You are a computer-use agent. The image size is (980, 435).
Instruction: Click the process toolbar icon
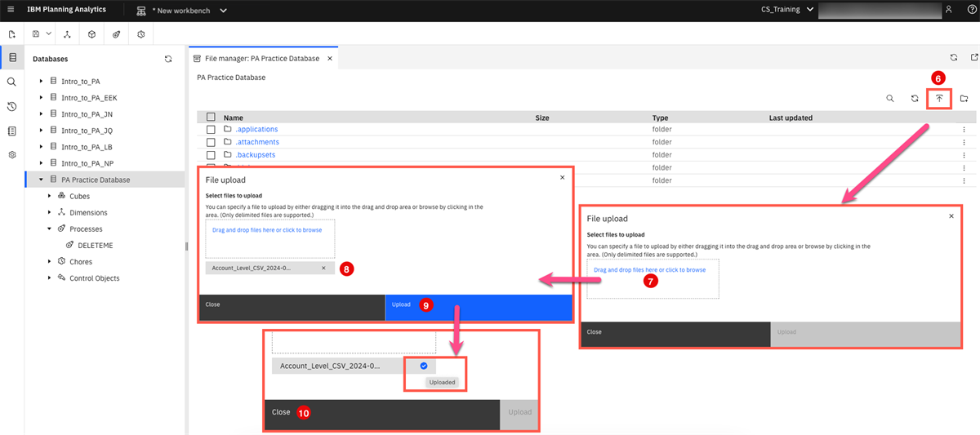click(x=117, y=34)
